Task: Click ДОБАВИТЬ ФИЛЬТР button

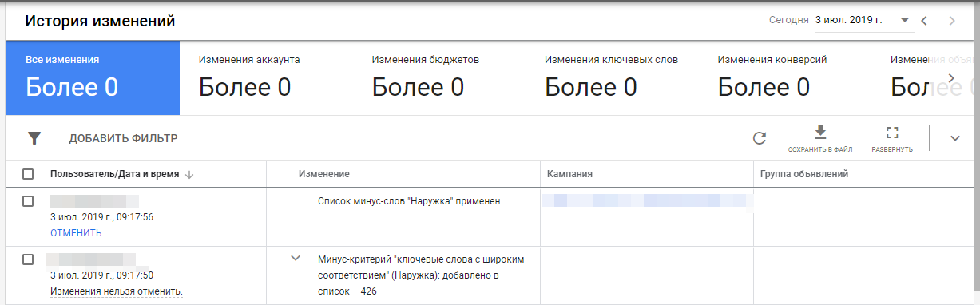Action: click(123, 139)
